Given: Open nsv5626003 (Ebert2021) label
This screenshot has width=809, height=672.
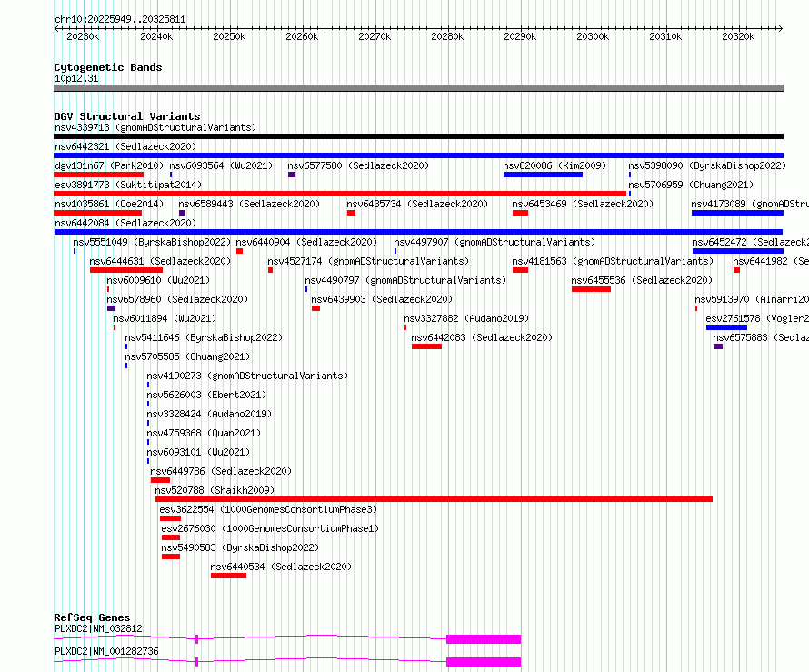Looking at the screenshot, I should tap(206, 395).
